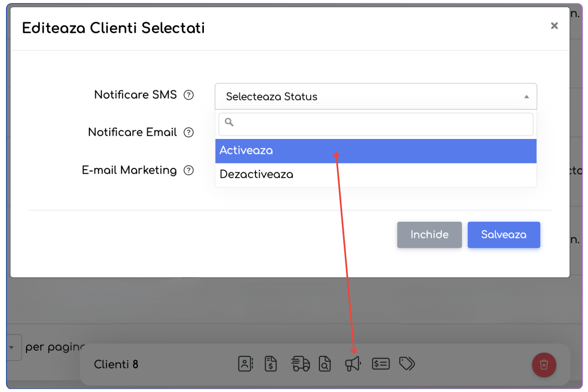Screen dimensions: 588x392
Task: Click the dollar card icon in bottom bar
Action: click(381, 364)
